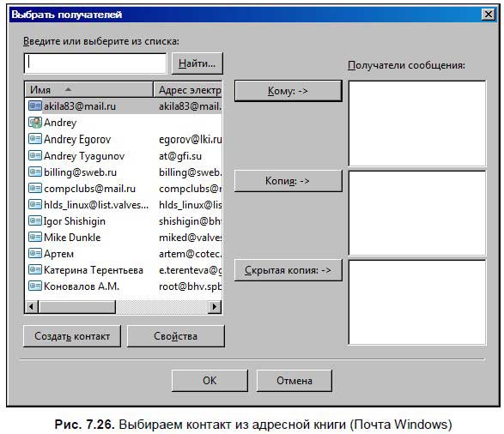Select the Andrey contact photo icon
The image size is (504, 434).
[x=34, y=123]
